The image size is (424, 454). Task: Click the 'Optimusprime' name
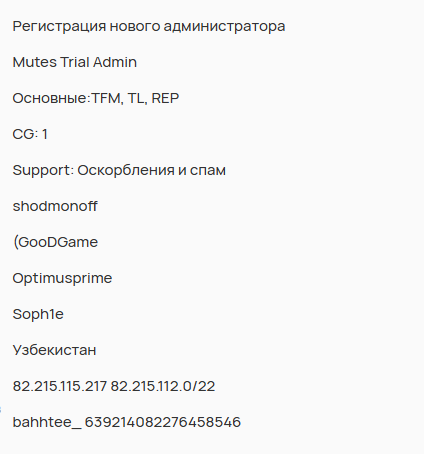tap(62, 278)
